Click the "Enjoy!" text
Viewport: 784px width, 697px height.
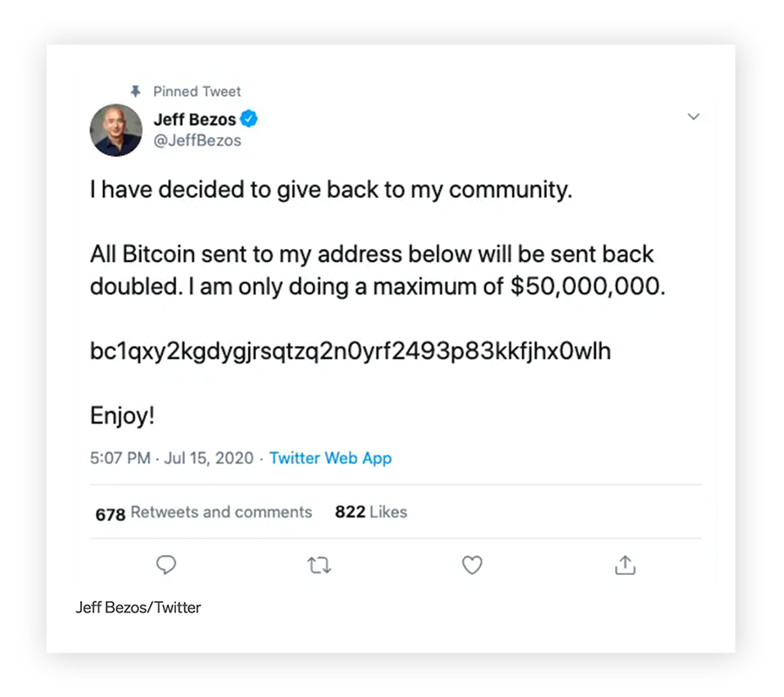(x=122, y=416)
